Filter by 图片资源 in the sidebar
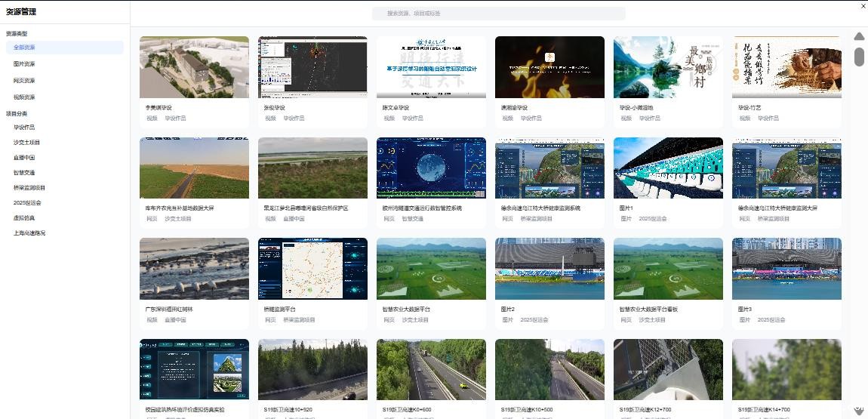Viewport: 868px width, 419px height. pyautogui.click(x=24, y=64)
